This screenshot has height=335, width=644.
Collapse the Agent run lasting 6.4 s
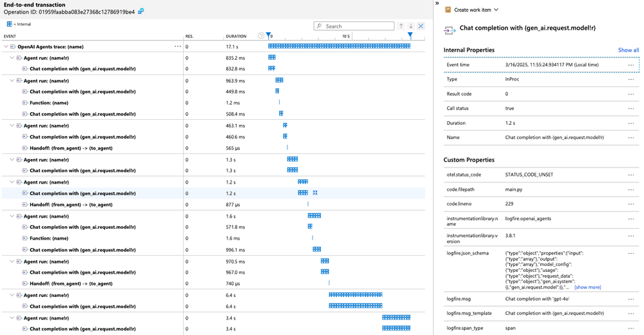coord(12,295)
